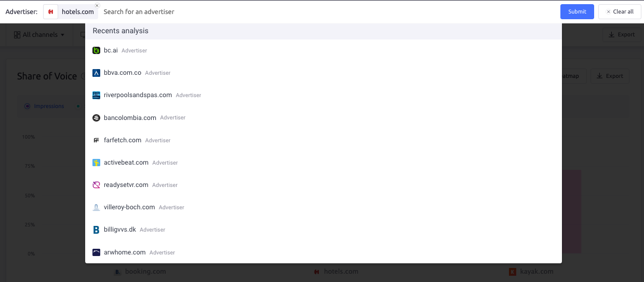Click the bbva.com.co logo icon

click(96, 73)
